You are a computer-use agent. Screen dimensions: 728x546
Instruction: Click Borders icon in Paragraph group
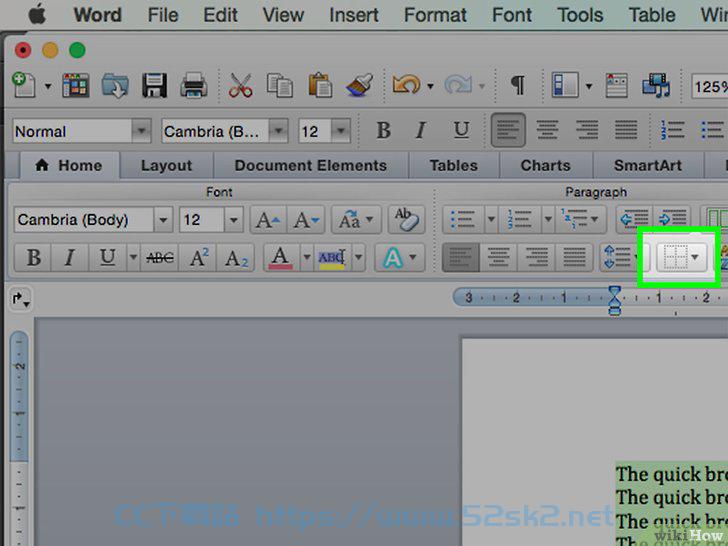click(x=675, y=257)
